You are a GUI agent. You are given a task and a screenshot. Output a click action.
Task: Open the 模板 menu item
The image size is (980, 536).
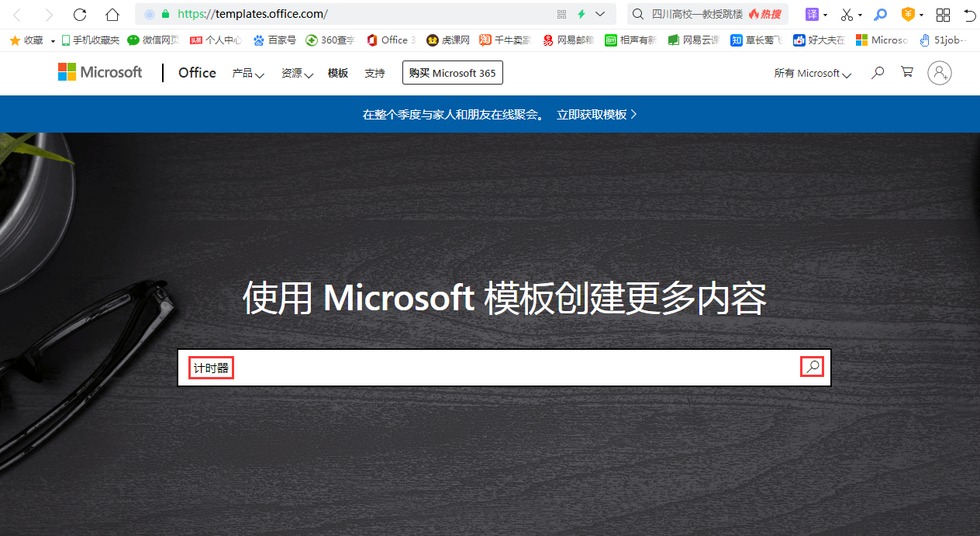pyautogui.click(x=338, y=73)
